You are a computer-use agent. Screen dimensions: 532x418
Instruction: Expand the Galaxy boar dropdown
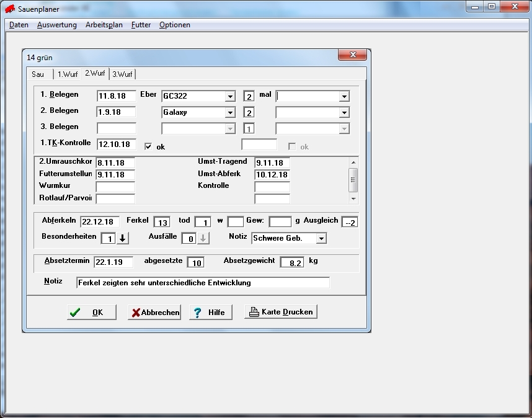230,113
